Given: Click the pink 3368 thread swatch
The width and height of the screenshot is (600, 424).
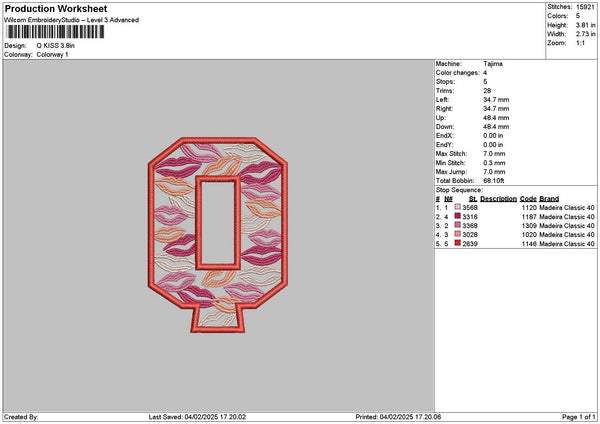Looking at the screenshot, I should point(457,225).
